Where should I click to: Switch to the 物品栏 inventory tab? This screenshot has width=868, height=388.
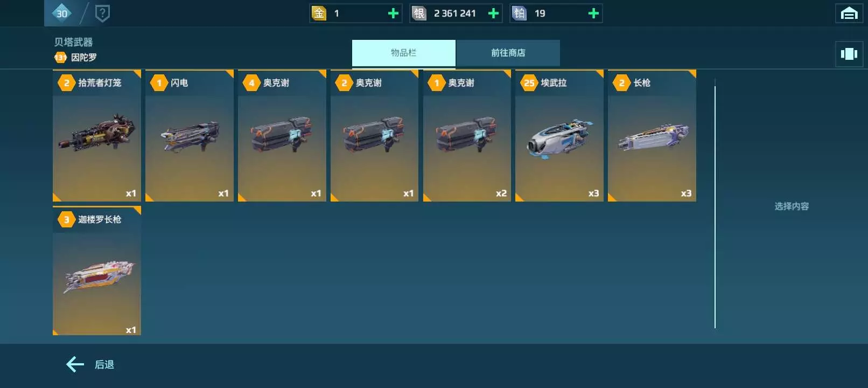(x=404, y=53)
